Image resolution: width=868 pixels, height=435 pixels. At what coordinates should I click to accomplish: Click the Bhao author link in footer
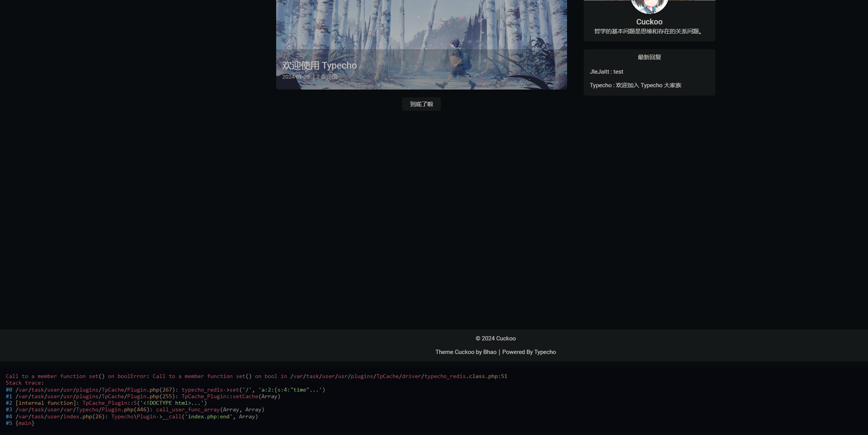490,352
